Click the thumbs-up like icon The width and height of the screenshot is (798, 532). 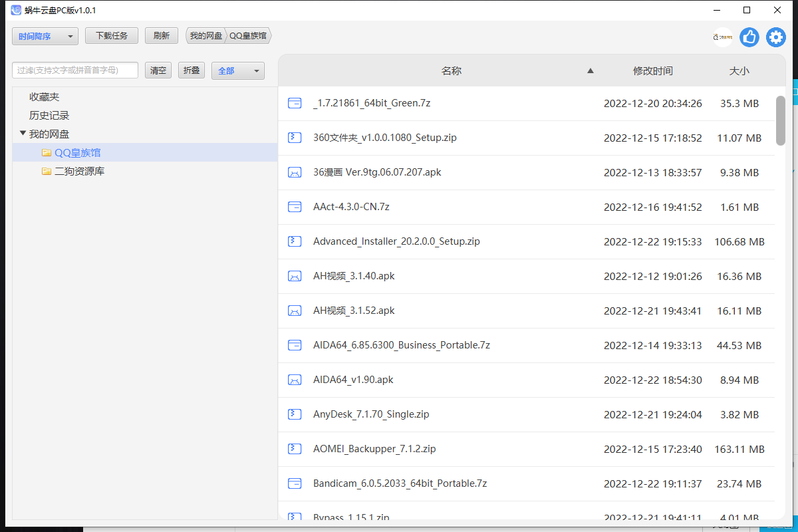click(x=749, y=37)
